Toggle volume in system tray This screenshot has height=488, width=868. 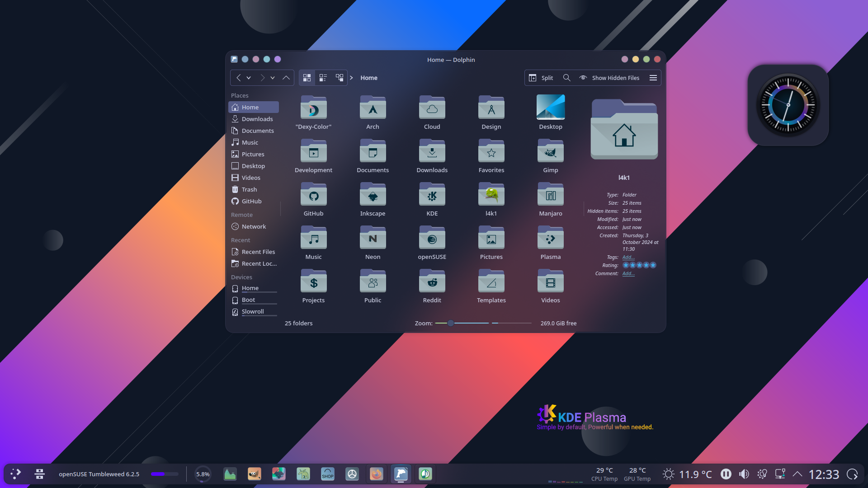pyautogui.click(x=744, y=474)
